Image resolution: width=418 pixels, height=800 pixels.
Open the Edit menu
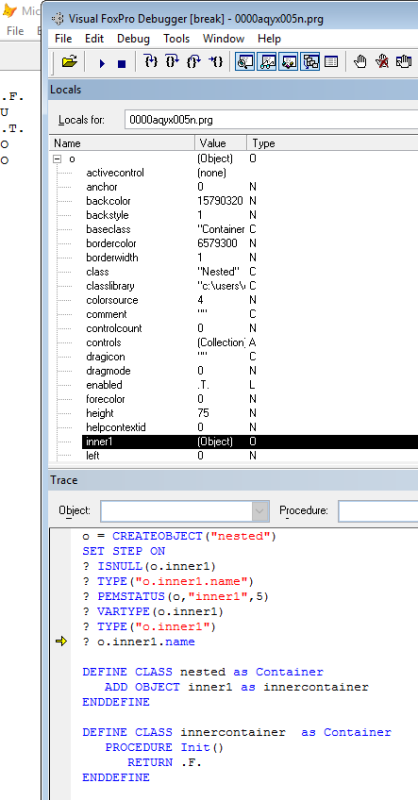click(94, 39)
